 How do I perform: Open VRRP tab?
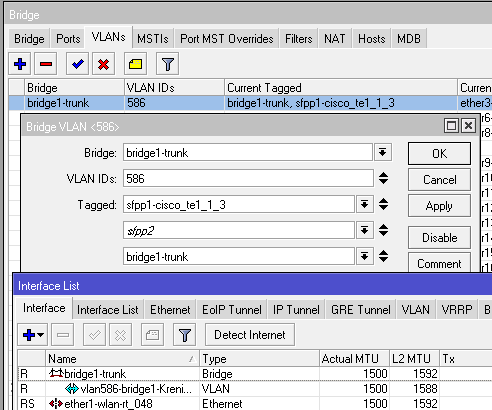pyautogui.click(x=457, y=310)
